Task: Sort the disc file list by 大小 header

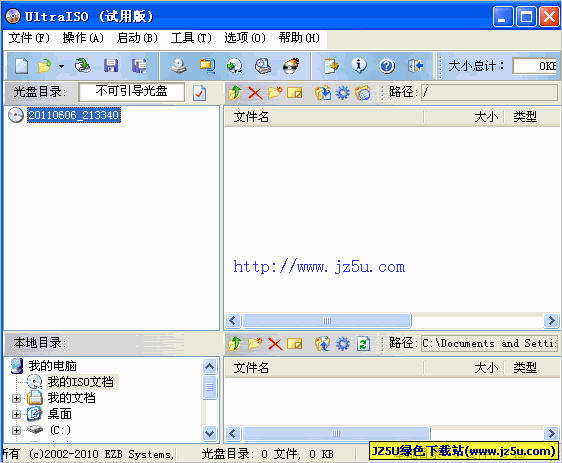Action: pyautogui.click(x=464, y=117)
